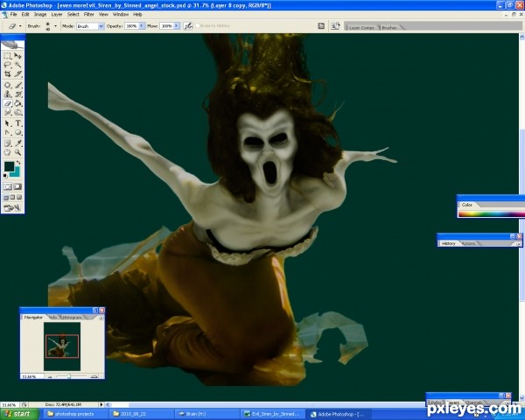Select the Clone Stamp tool
525x420 pixels.
click(x=7, y=94)
